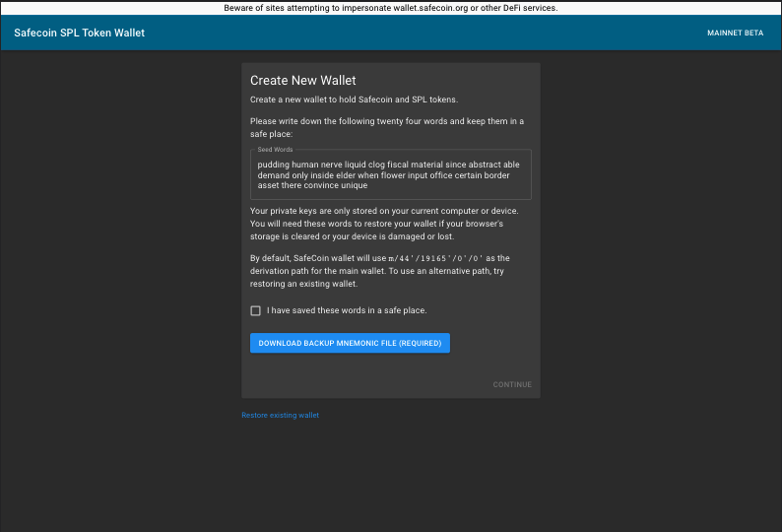Click 'Please write down the following' instruction text
The image size is (782, 532).
(x=386, y=127)
